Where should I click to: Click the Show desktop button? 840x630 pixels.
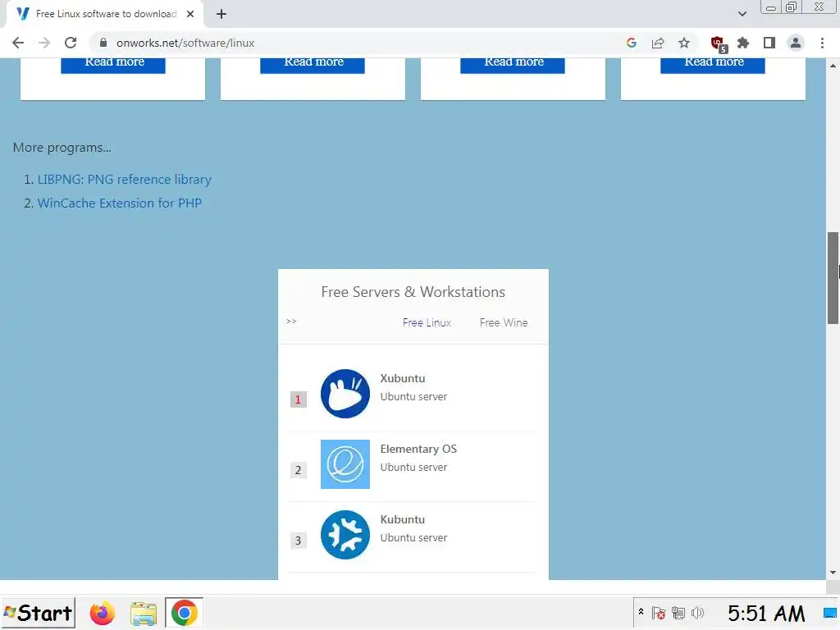point(830,613)
